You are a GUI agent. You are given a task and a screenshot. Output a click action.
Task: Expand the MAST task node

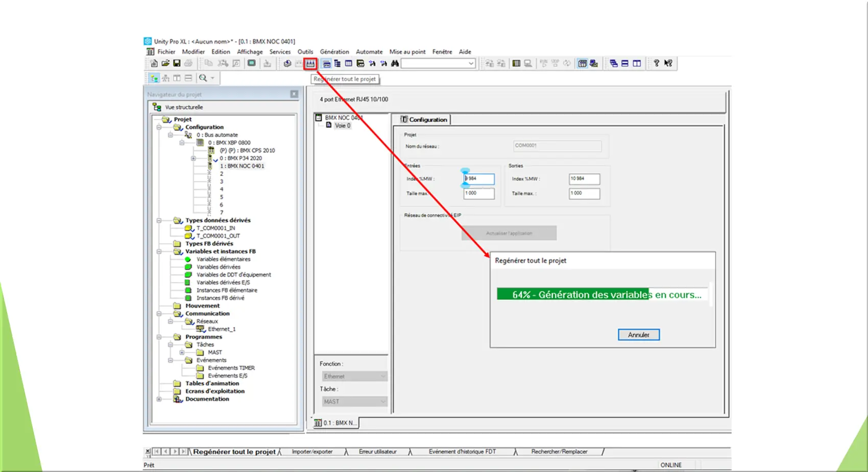pos(182,352)
